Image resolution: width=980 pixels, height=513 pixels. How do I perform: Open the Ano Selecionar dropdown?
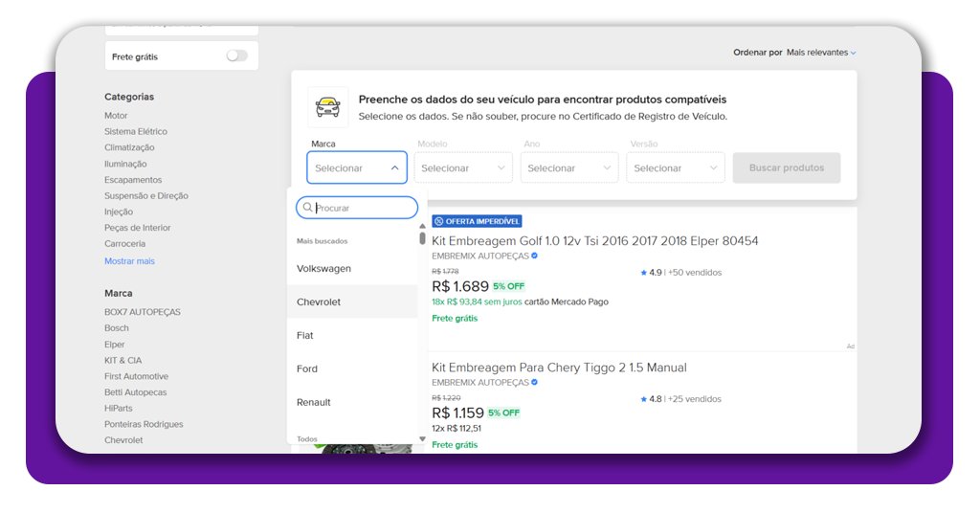point(569,167)
